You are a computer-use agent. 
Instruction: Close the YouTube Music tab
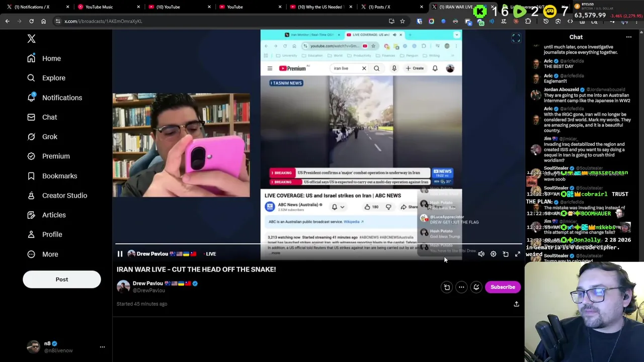click(138, 7)
